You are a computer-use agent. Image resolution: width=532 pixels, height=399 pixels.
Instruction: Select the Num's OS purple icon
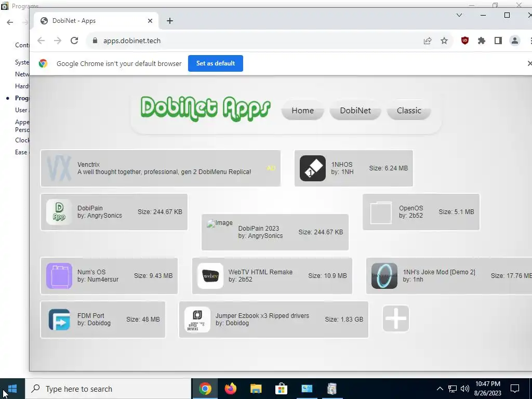59,276
